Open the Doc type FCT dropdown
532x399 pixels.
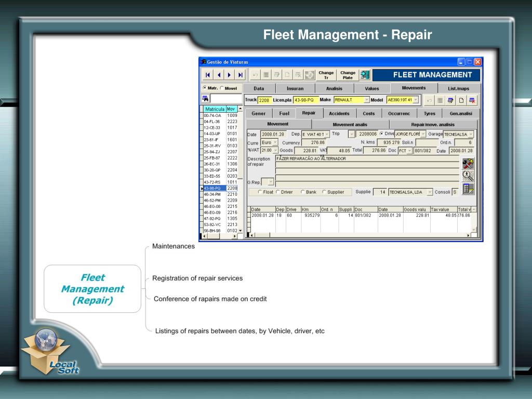coord(409,151)
